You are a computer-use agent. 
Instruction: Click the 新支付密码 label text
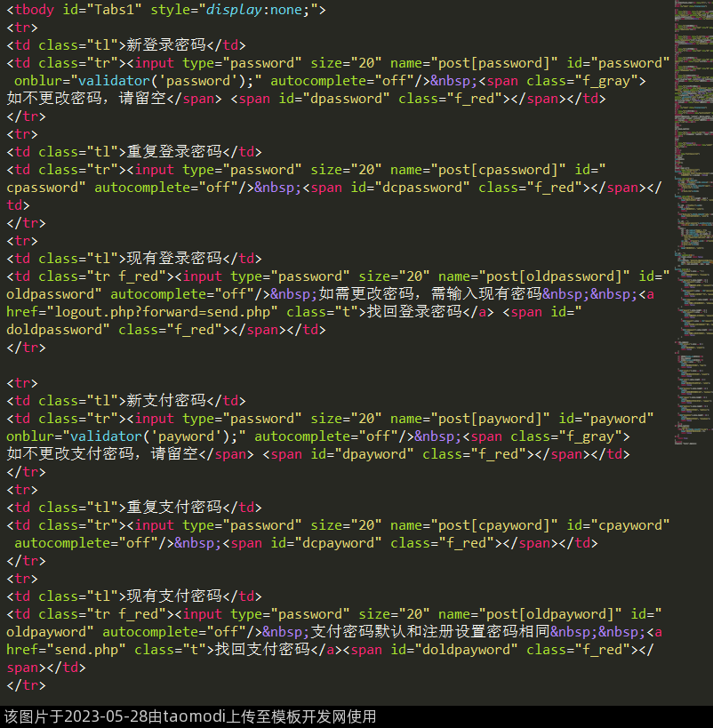pyautogui.click(x=166, y=401)
